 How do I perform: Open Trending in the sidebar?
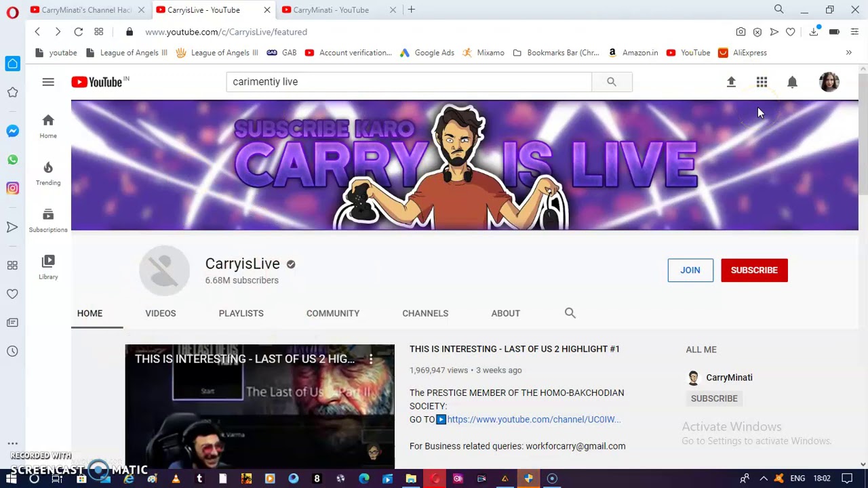[x=48, y=174]
